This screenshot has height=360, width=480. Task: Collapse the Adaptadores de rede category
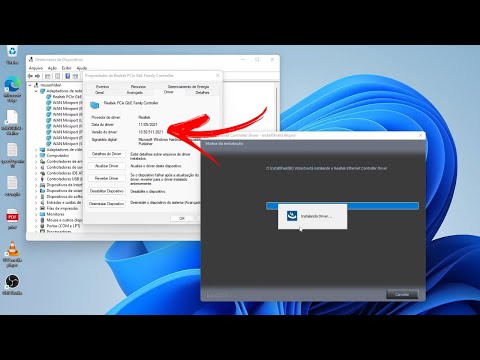point(36,91)
